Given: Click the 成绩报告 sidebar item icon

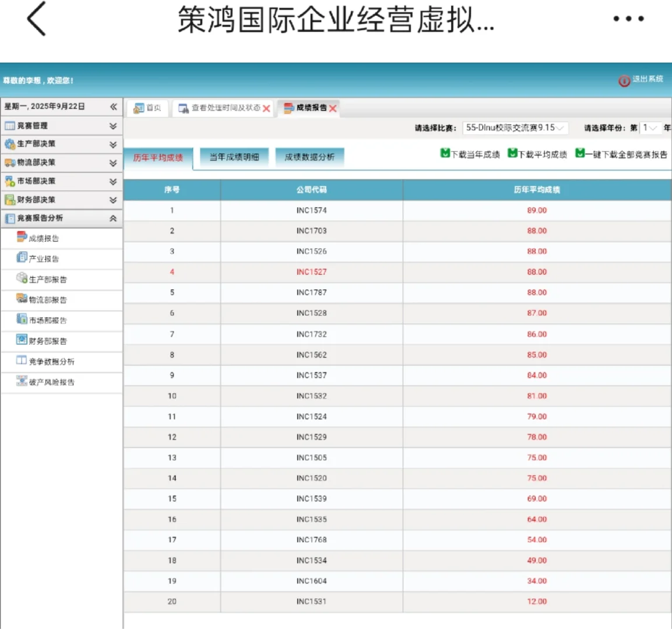Looking at the screenshot, I should point(22,236).
